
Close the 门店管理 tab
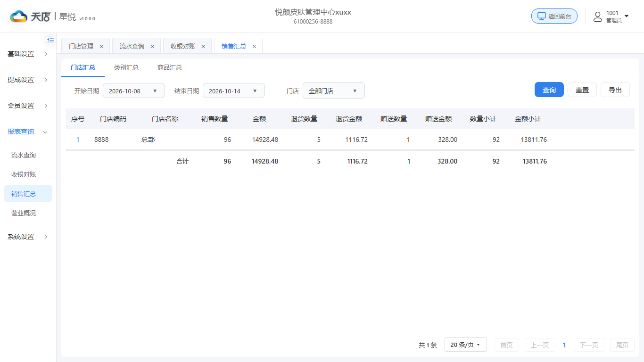click(x=101, y=46)
